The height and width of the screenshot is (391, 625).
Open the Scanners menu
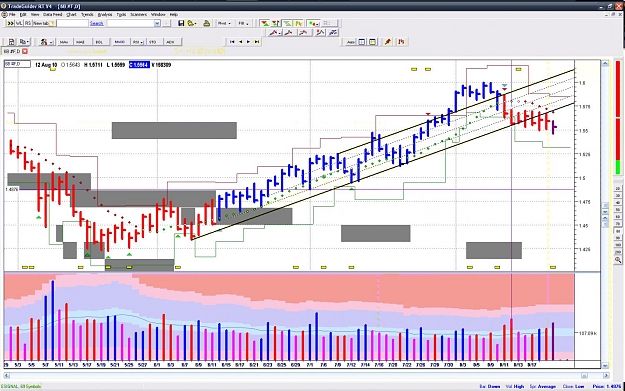click(x=138, y=14)
